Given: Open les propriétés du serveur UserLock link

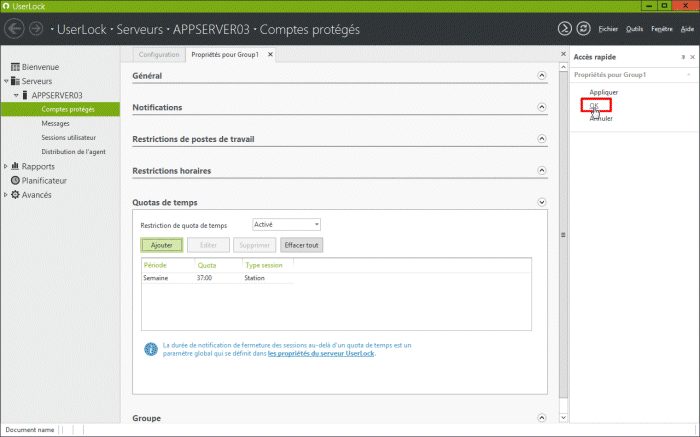Looking at the screenshot, I should pyautogui.click(x=321, y=353).
